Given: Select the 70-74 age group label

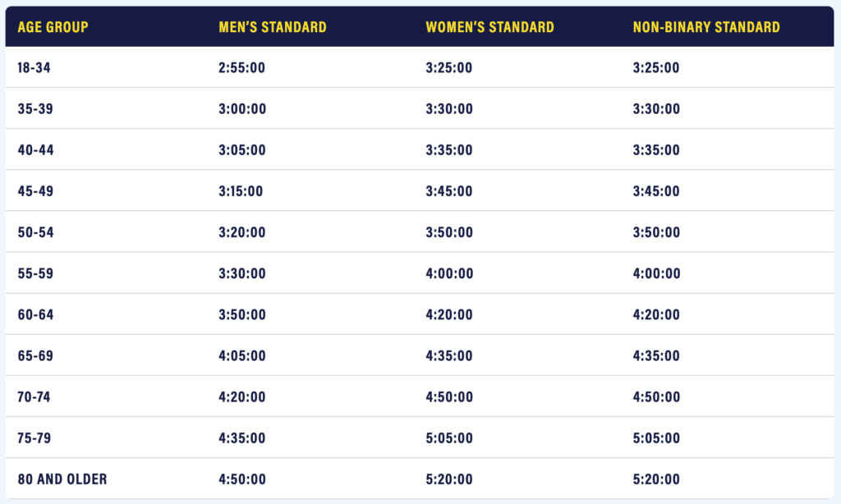Looking at the screenshot, I should click(x=35, y=396).
